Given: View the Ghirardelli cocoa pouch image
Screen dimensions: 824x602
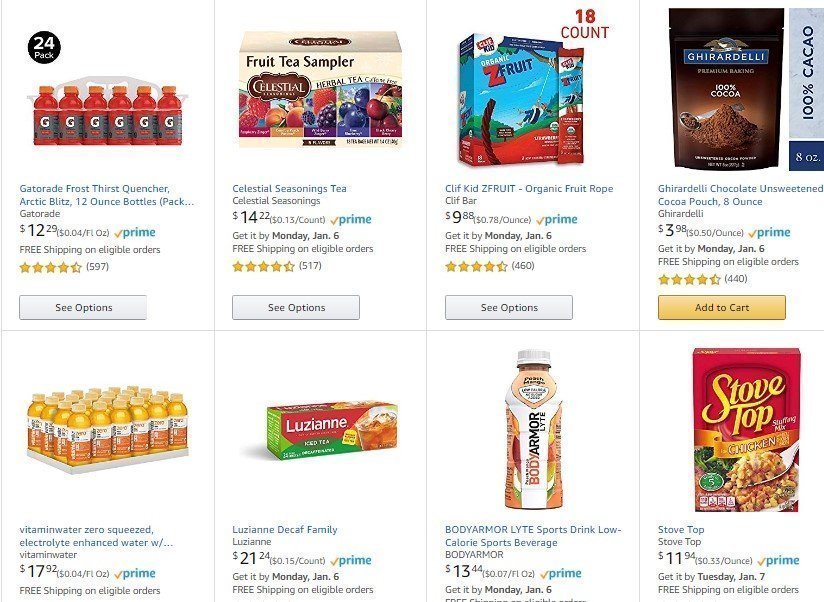Looking at the screenshot, I should pos(745,89).
